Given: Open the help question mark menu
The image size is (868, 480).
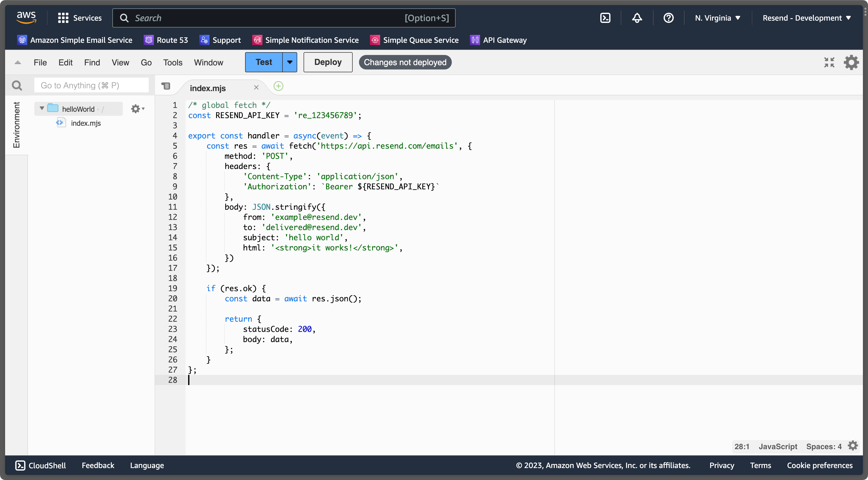Looking at the screenshot, I should click(x=668, y=18).
